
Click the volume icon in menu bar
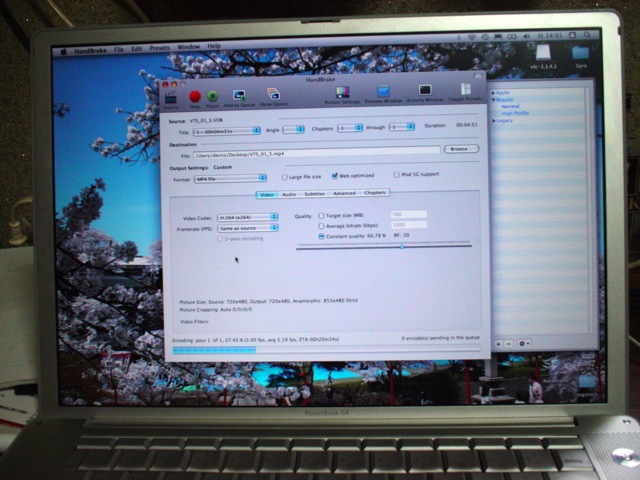coord(527,36)
